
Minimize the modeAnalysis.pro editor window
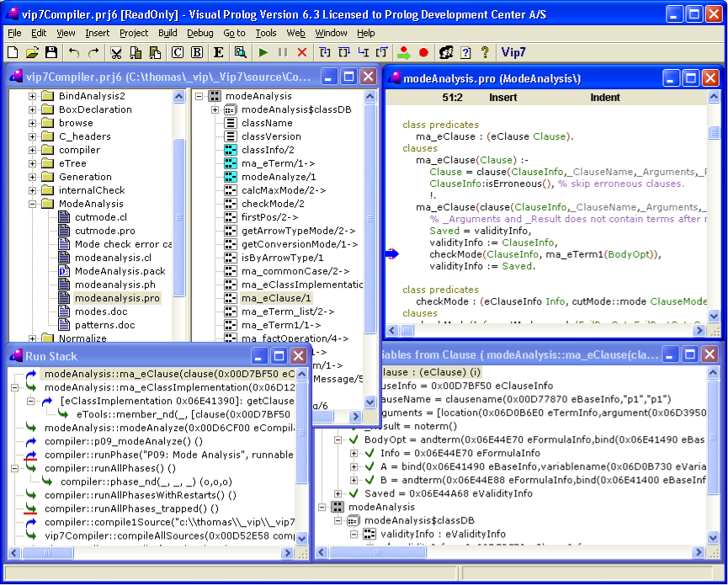671,77
